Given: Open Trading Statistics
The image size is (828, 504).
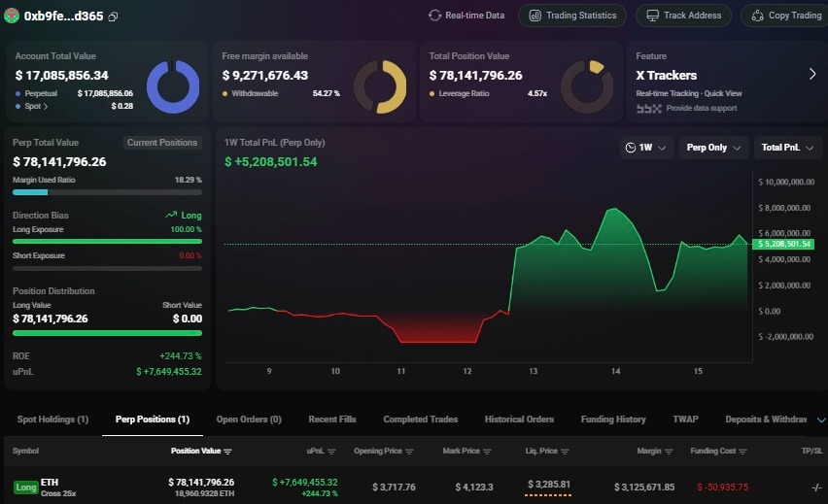Looking at the screenshot, I should [x=571, y=16].
